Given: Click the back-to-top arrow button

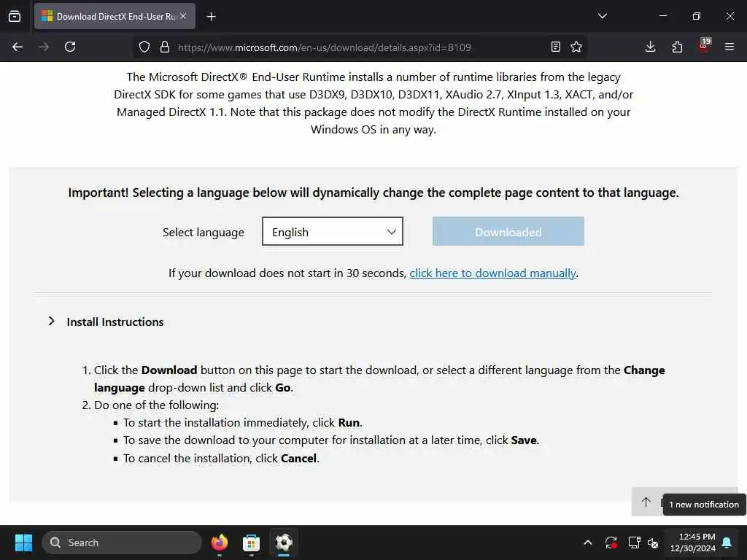Looking at the screenshot, I should click(x=646, y=502).
